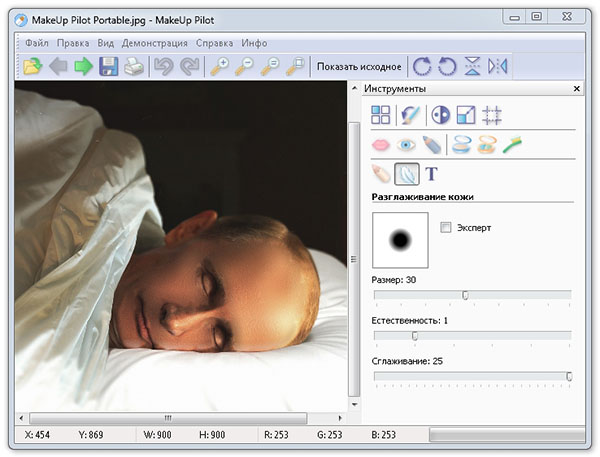Open the Справка menu
Viewport: 600px width, 457px height.
point(215,43)
